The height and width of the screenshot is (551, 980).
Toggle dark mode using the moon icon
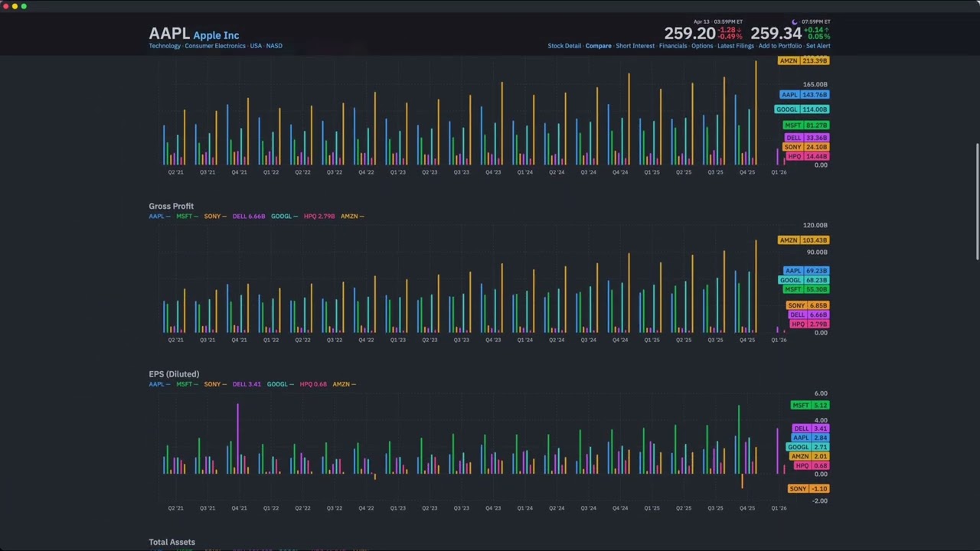pos(794,21)
